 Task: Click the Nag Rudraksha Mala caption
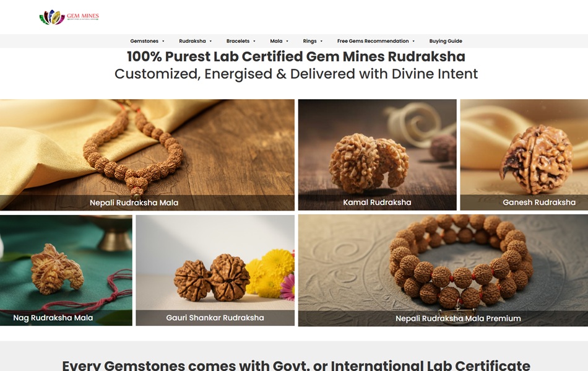tap(53, 318)
